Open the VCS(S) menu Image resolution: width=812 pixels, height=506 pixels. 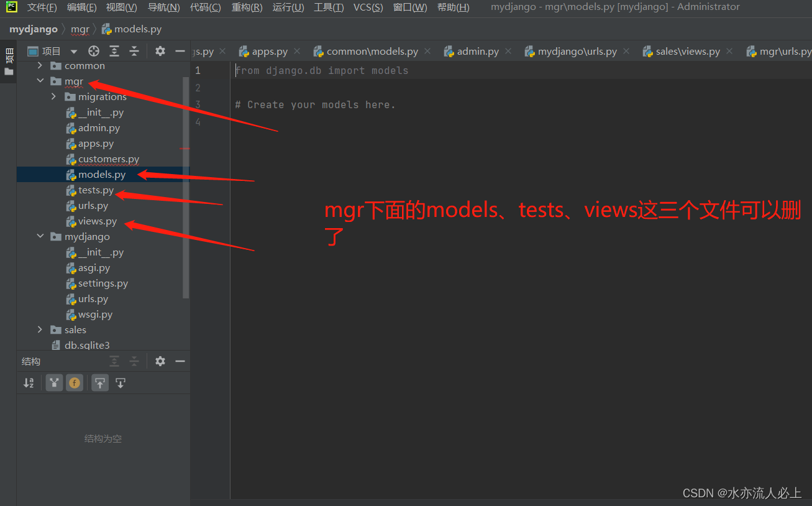coord(368,7)
